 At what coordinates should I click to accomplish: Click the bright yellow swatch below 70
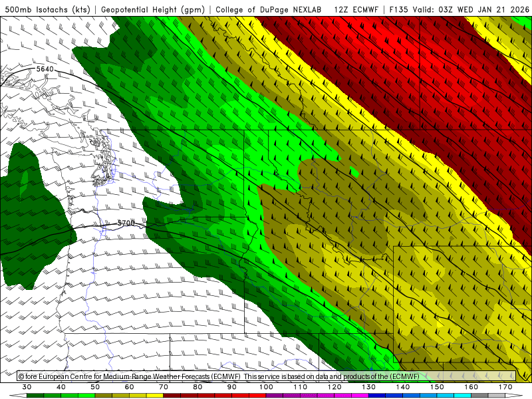coord(155,396)
